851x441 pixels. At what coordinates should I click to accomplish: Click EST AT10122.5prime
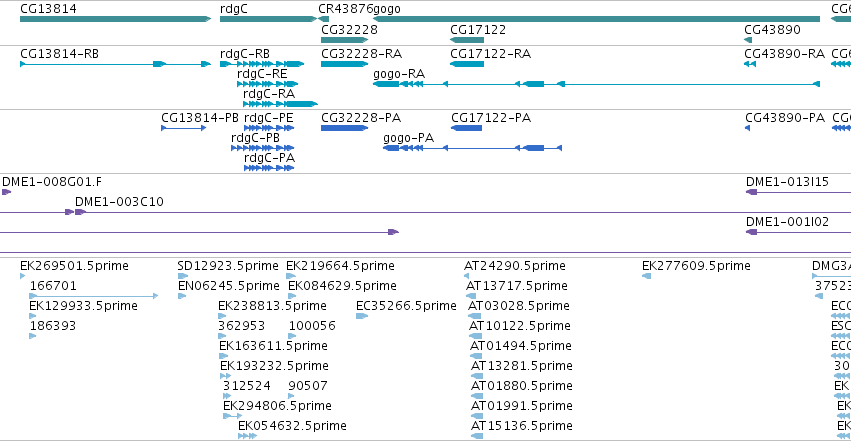point(475,336)
